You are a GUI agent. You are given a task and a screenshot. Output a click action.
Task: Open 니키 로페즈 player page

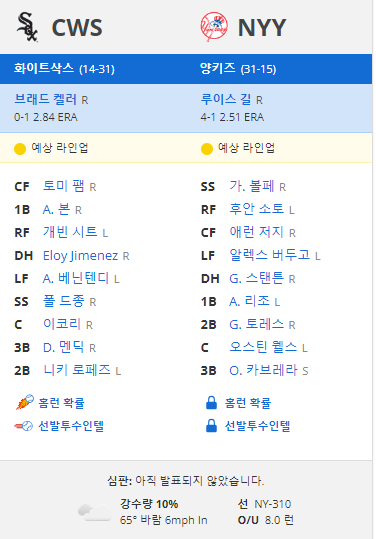coord(77,370)
